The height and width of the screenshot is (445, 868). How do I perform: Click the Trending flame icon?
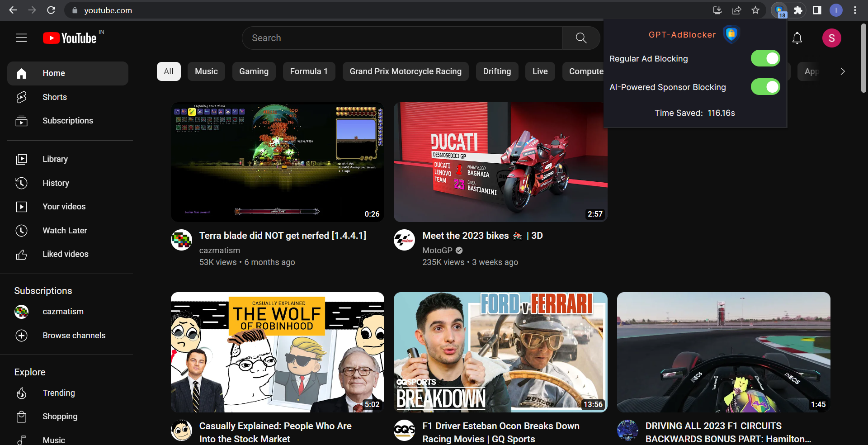point(21,393)
